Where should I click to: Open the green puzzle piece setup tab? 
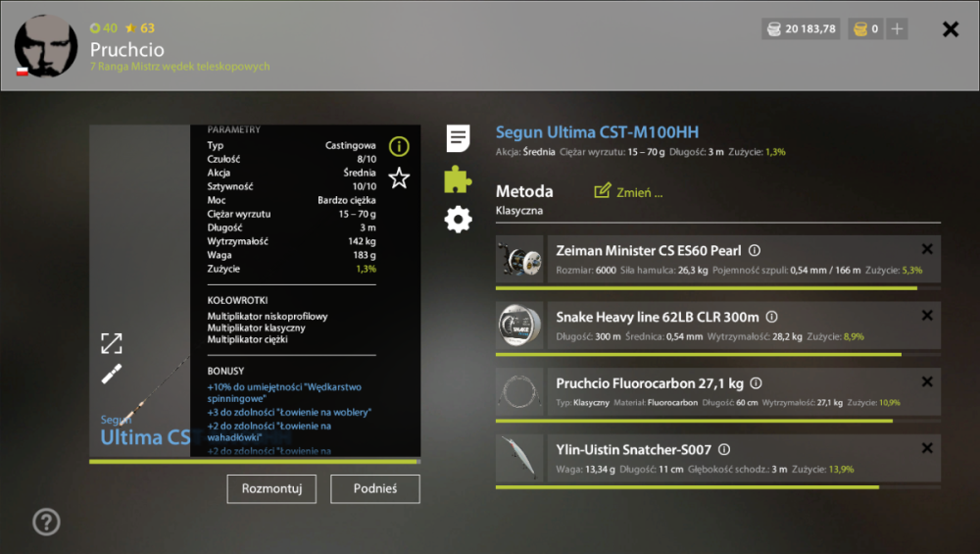(x=458, y=178)
